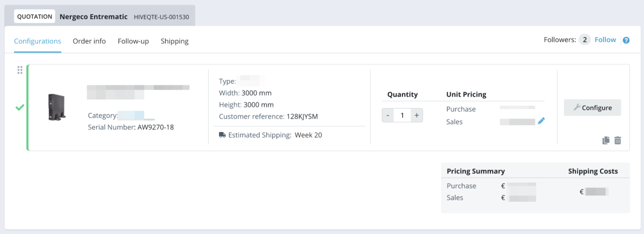Open the product thumbnail image

(57, 106)
